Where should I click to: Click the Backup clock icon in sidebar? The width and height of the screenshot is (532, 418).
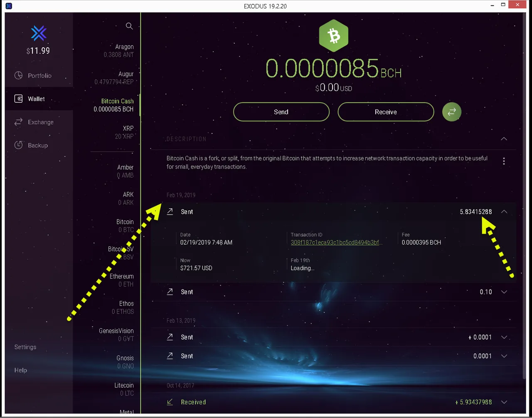(x=19, y=146)
